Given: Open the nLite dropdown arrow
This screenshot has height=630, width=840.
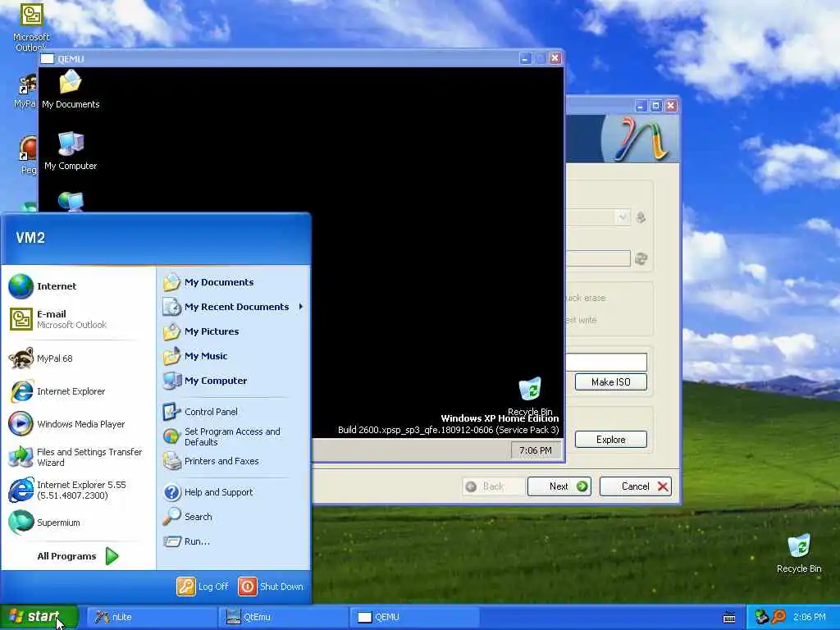Looking at the screenshot, I should click(623, 217).
